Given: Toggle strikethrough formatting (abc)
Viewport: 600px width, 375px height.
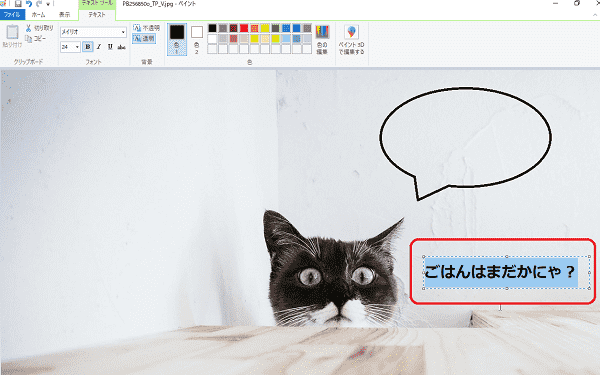Looking at the screenshot, I should (121, 47).
